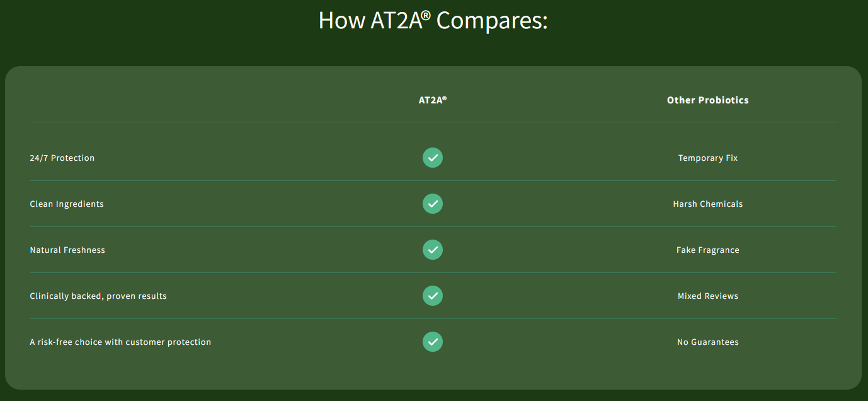
Task: Click the Clinically backed checkmark icon
Action: point(433,296)
